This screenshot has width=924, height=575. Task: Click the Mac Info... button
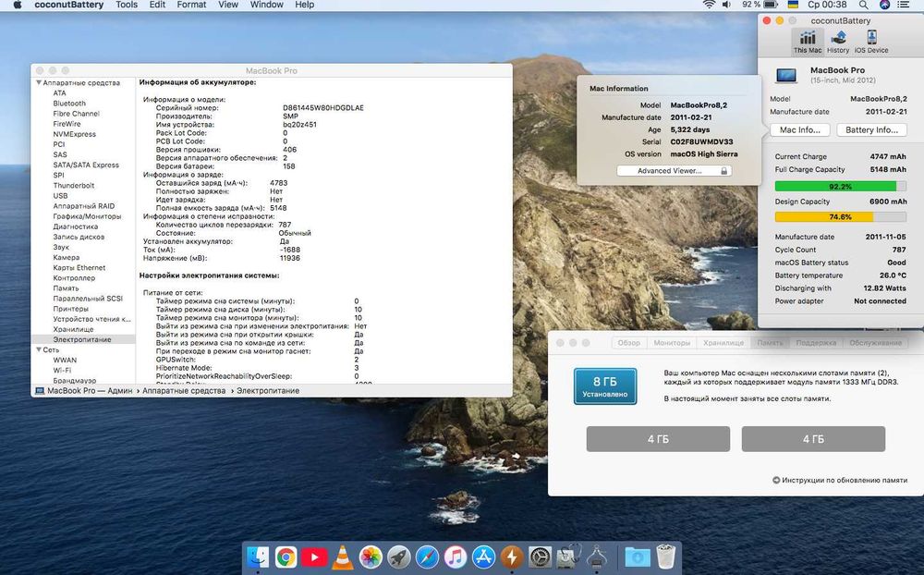point(799,129)
